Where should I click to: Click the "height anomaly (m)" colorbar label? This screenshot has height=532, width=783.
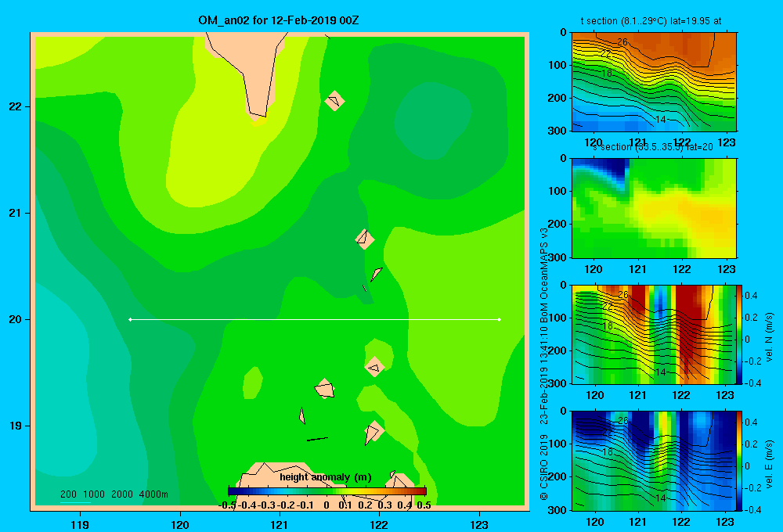326,477
